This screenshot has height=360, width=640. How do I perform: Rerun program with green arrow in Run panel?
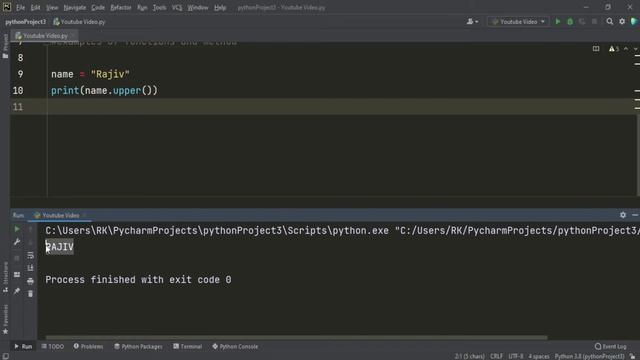[x=17, y=229]
